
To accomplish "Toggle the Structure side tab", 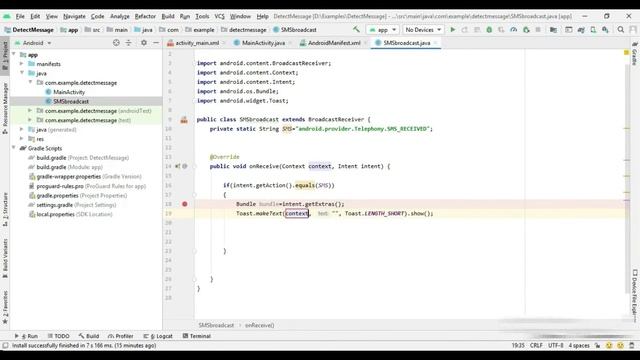I will coord(5,210).
